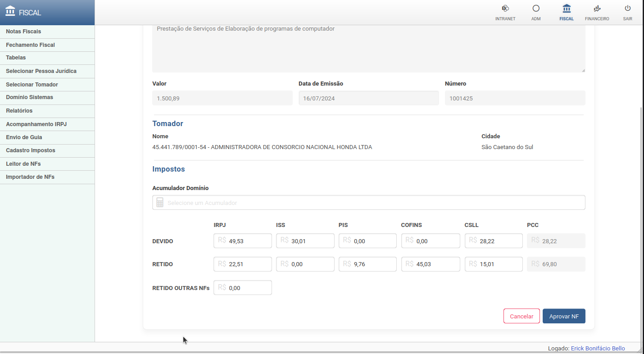Open the INTRANET module icon

coord(505,8)
